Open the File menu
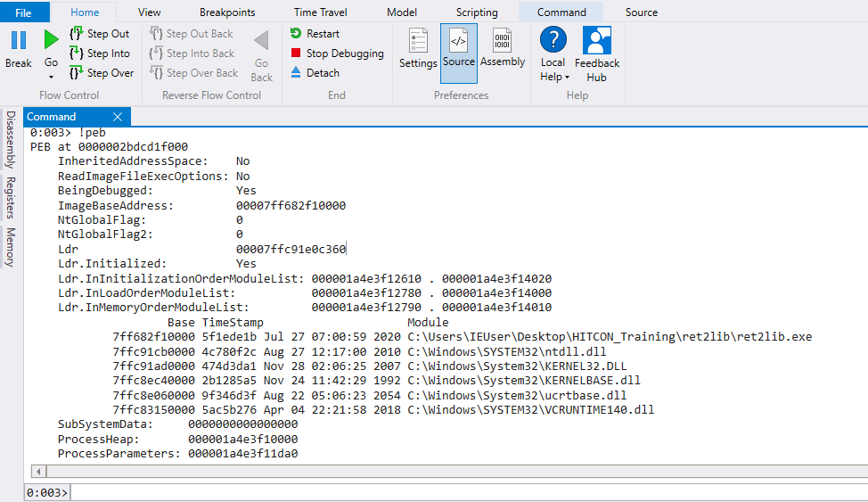This screenshot has height=502, width=868. click(24, 12)
